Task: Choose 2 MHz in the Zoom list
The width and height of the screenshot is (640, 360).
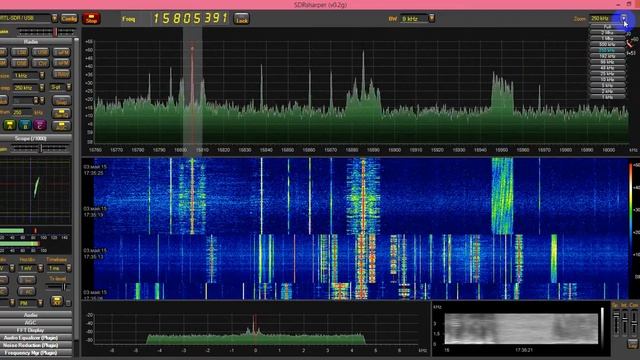Action: click(607, 32)
